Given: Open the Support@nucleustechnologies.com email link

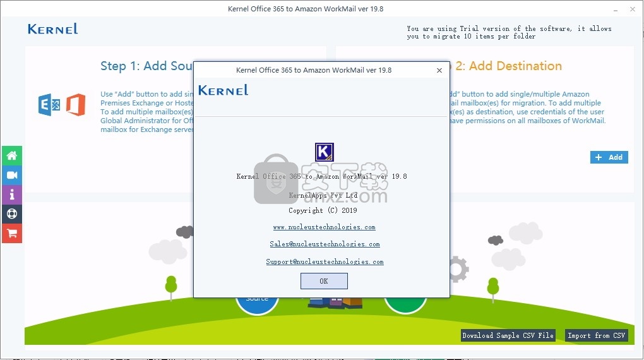Looking at the screenshot, I should (325, 261).
